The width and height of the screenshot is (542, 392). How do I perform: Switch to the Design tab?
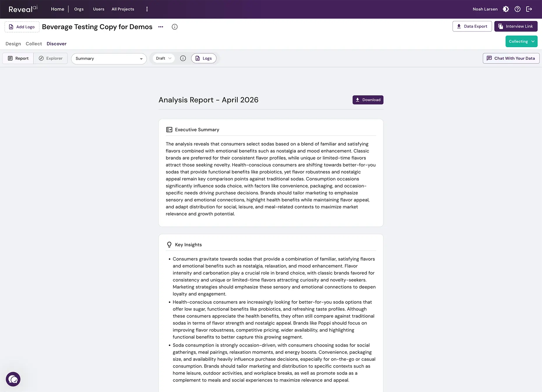13,44
